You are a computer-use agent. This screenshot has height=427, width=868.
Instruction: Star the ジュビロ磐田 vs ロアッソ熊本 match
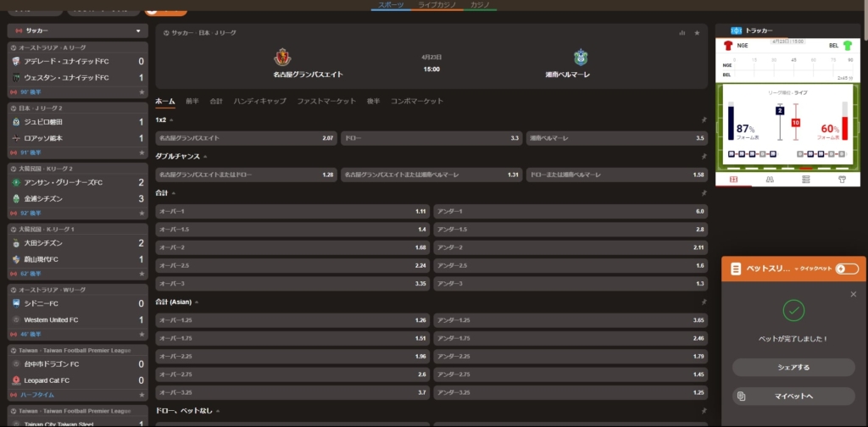(x=142, y=152)
